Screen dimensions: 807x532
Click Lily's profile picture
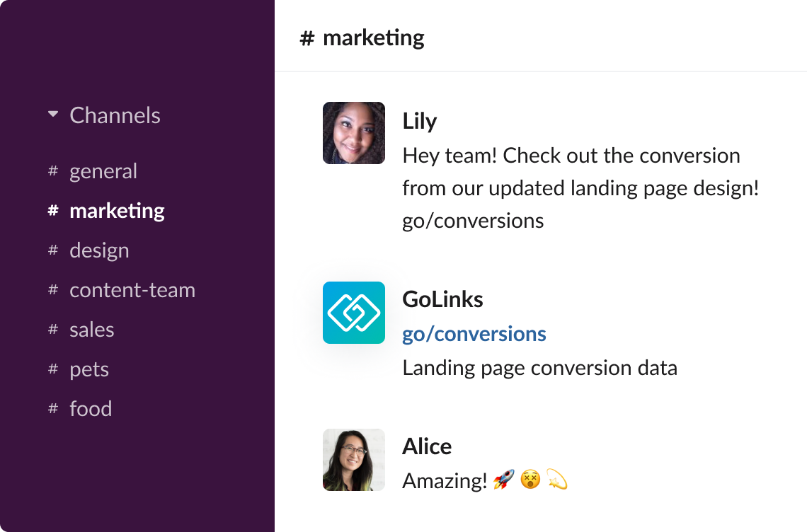(x=354, y=133)
